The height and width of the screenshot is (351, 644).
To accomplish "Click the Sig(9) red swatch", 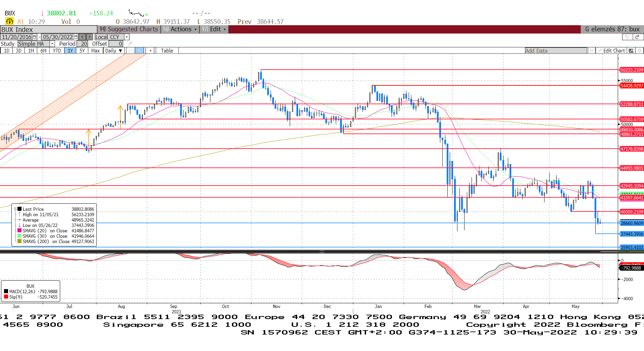I will (x=6, y=297).
